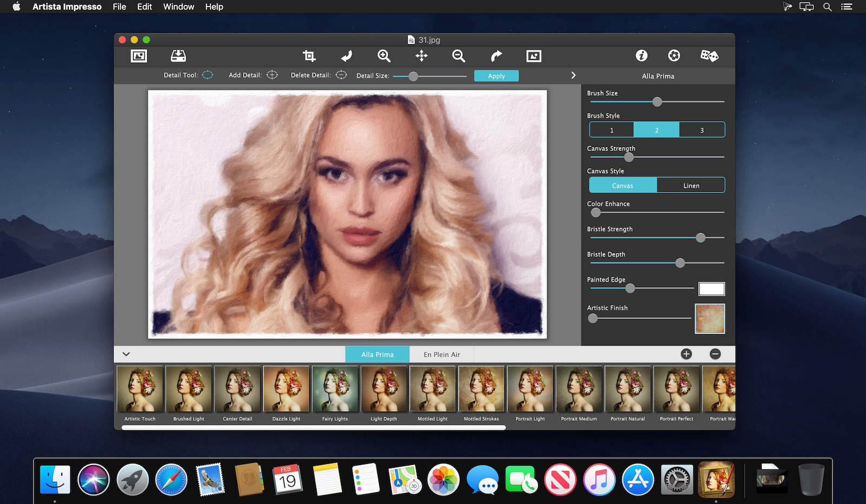
Task: Select the Light Depth preset thumbnail
Action: coord(384,389)
